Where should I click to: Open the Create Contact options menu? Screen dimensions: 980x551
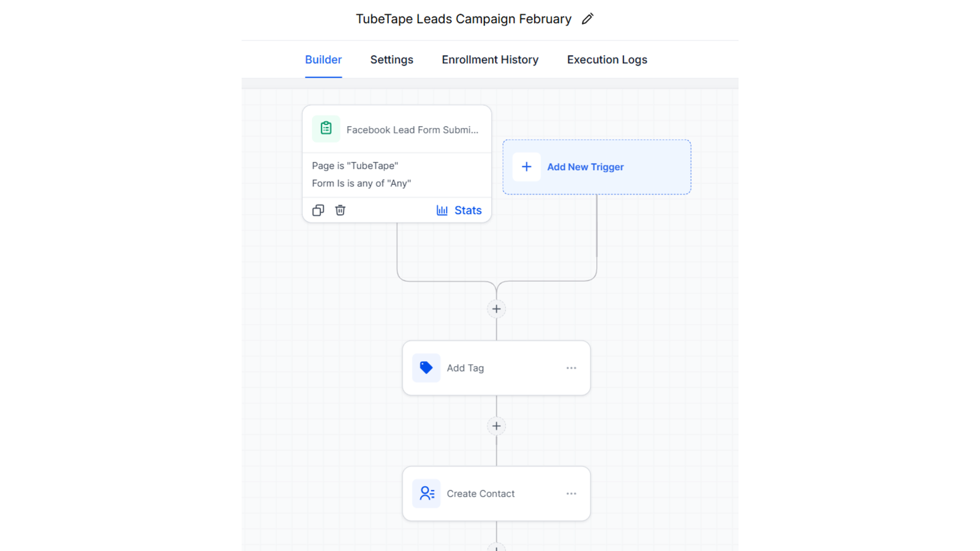point(571,493)
